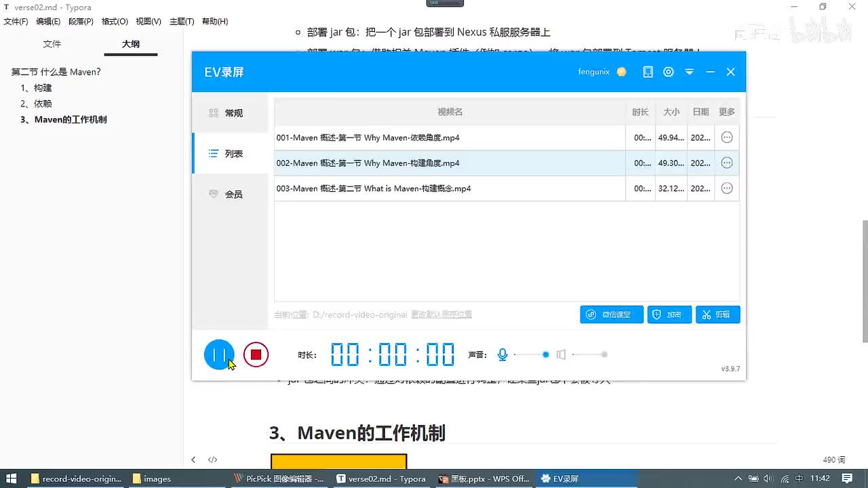Switch to the 会员 tab in EV录屏
This screenshot has height=488, width=868.
click(231, 195)
